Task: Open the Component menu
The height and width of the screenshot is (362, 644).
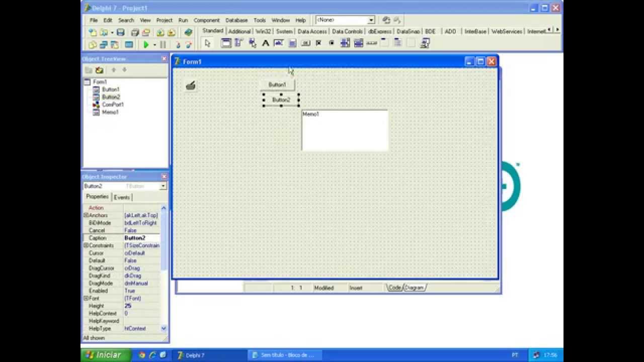Action: 206,20
